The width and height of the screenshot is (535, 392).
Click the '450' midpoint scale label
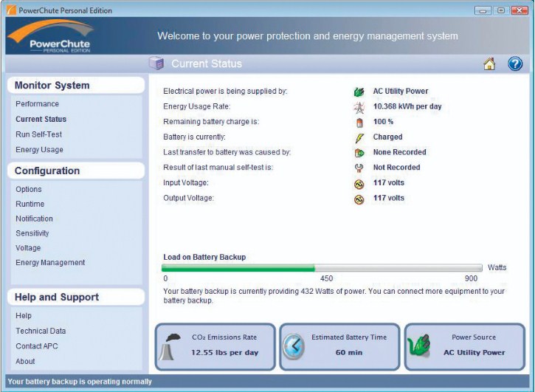tap(326, 278)
